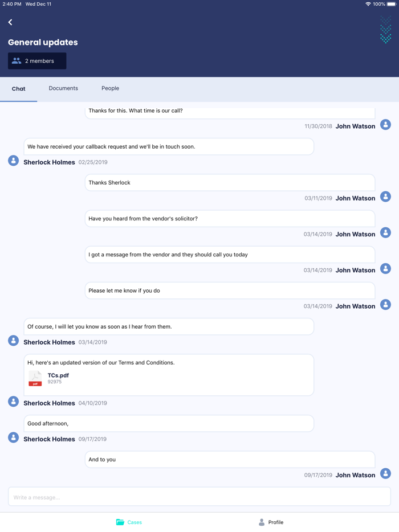Screen dimensions: 399x532
Task: Open Sherlock Holmes's avatar next to his 02/25/2019 message
Action: click(x=13, y=161)
